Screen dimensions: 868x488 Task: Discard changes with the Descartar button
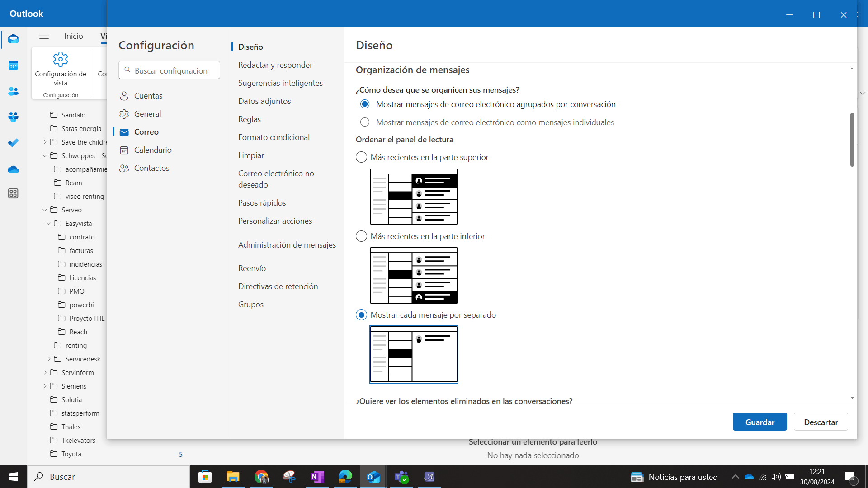click(821, 422)
